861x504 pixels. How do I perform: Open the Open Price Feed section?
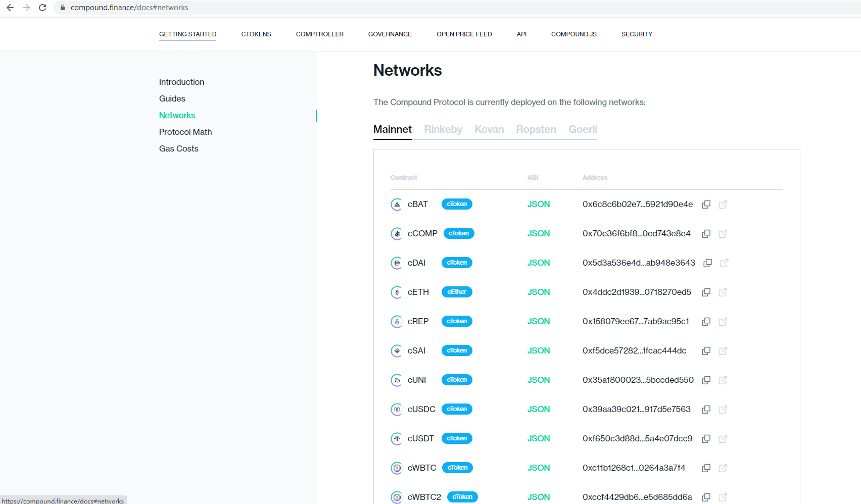(x=464, y=34)
